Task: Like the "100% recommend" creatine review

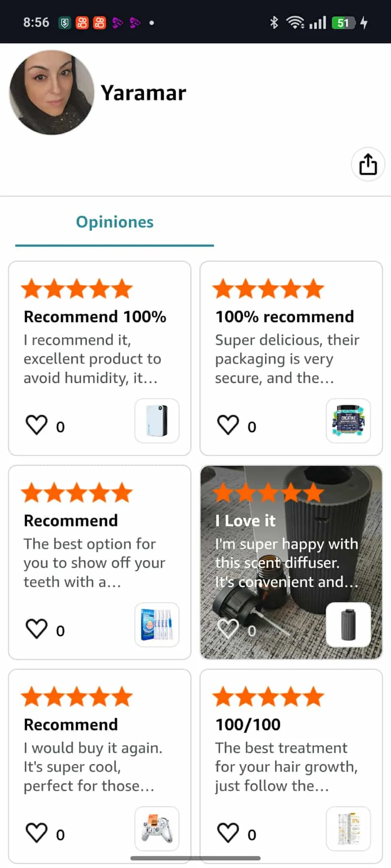Action: pyautogui.click(x=228, y=425)
